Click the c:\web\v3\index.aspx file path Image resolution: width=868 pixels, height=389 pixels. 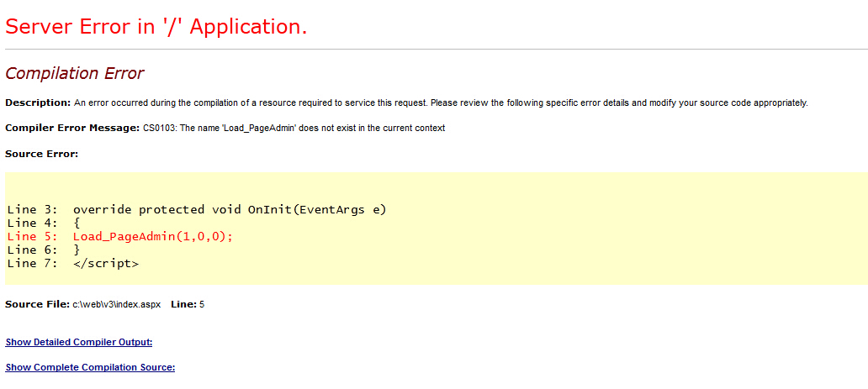tap(116, 303)
